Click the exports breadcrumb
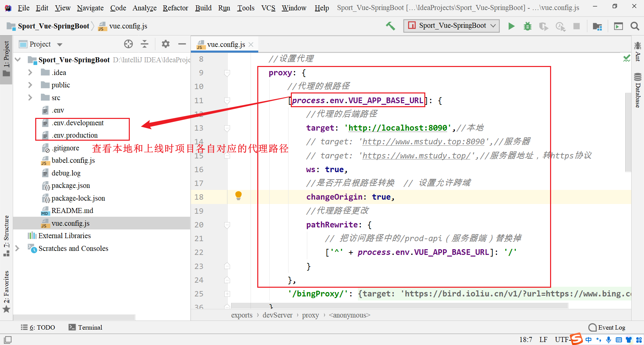This screenshot has width=644, height=345. (x=241, y=315)
